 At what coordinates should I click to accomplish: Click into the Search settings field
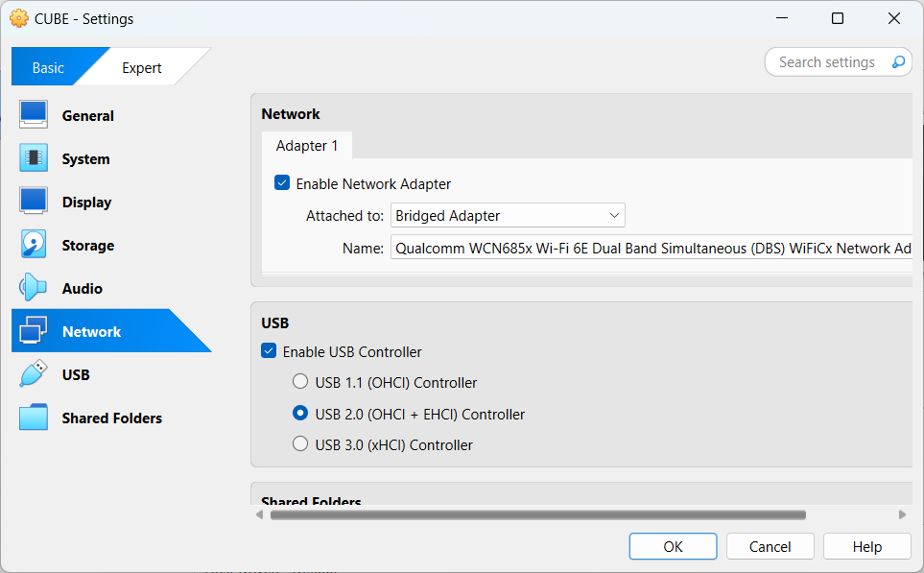tap(825, 62)
